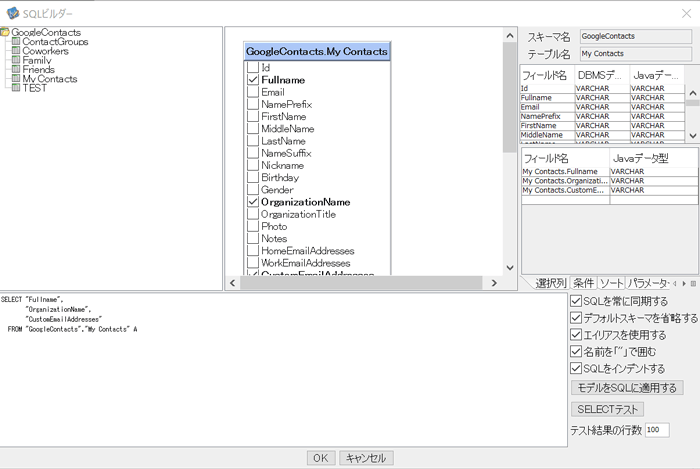
Task: Click the ContactGroups table icon
Action: tap(16, 41)
